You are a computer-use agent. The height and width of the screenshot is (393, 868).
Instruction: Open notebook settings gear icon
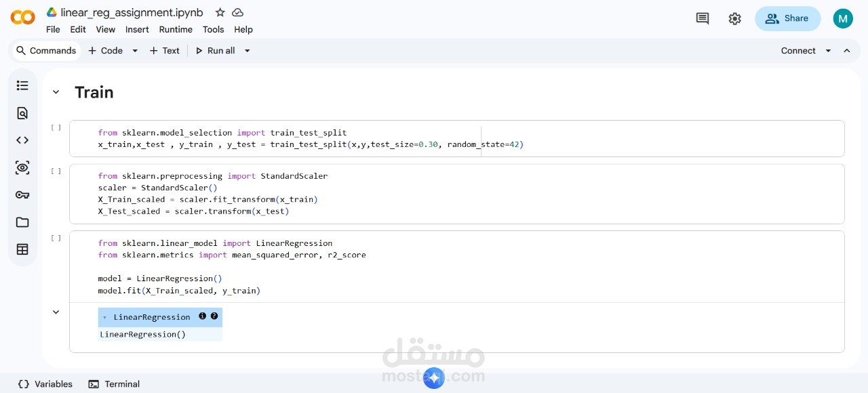[x=734, y=19]
